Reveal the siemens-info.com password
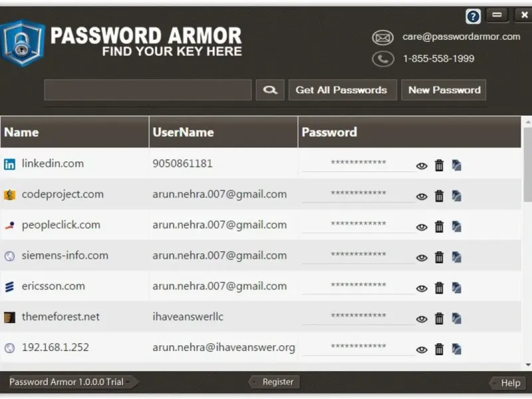The width and height of the screenshot is (532, 399). point(422,258)
